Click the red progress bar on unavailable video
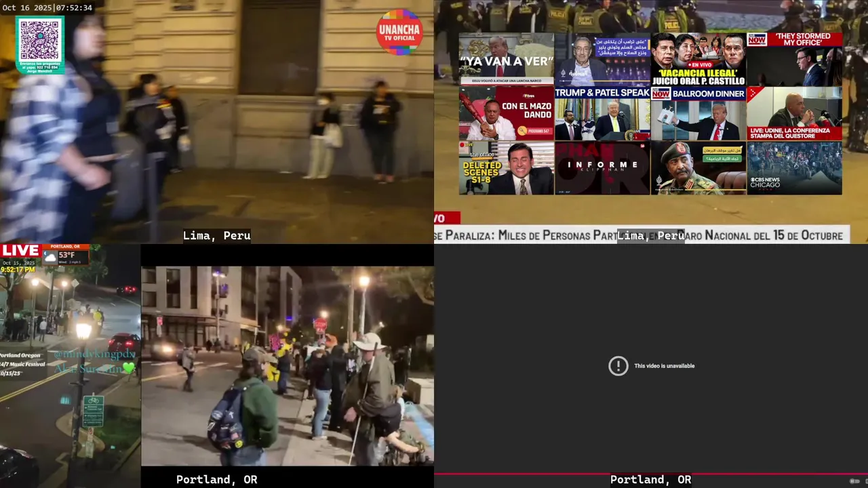The width and height of the screenshot is (868, 488). tap(651, 474)
